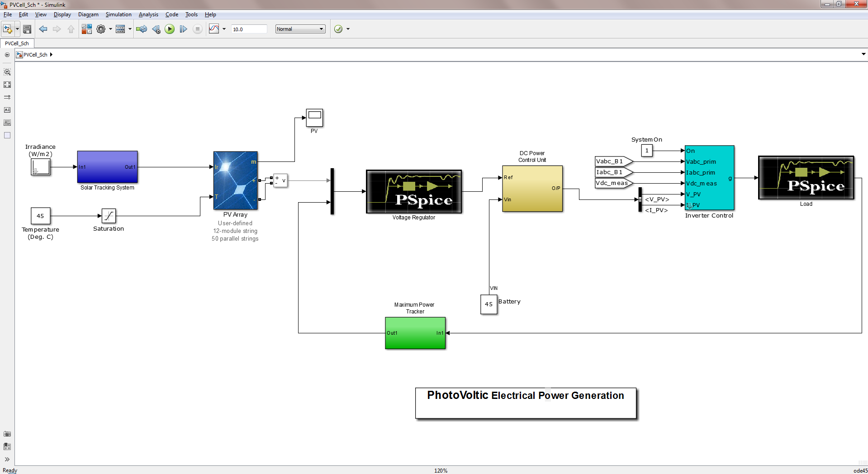Open the New Model dropdown arrow
Image resolution: width=868 pixels, height=474 pixels.
[17, 29]
